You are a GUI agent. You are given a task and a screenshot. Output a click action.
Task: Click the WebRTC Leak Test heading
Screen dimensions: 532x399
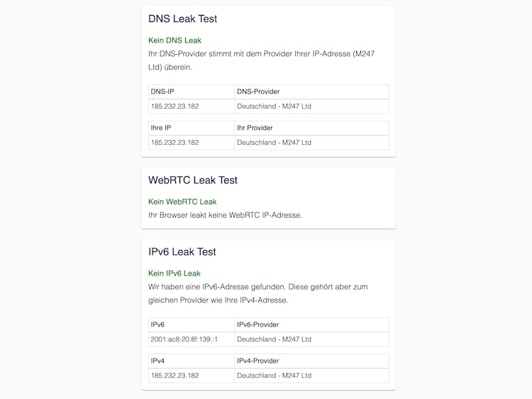pos(193,180)
